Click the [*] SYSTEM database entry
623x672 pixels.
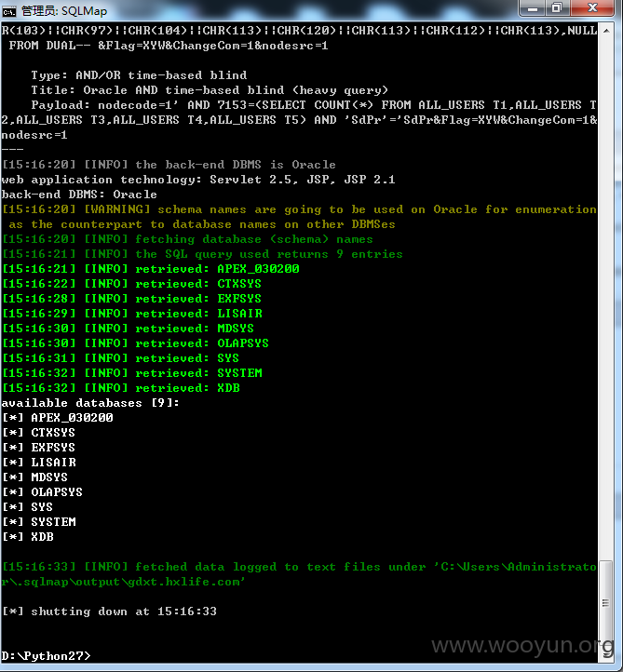(39, 522)
